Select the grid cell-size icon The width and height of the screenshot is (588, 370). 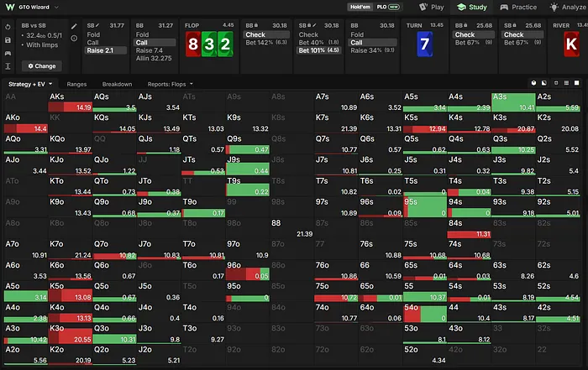coord(566,83)
